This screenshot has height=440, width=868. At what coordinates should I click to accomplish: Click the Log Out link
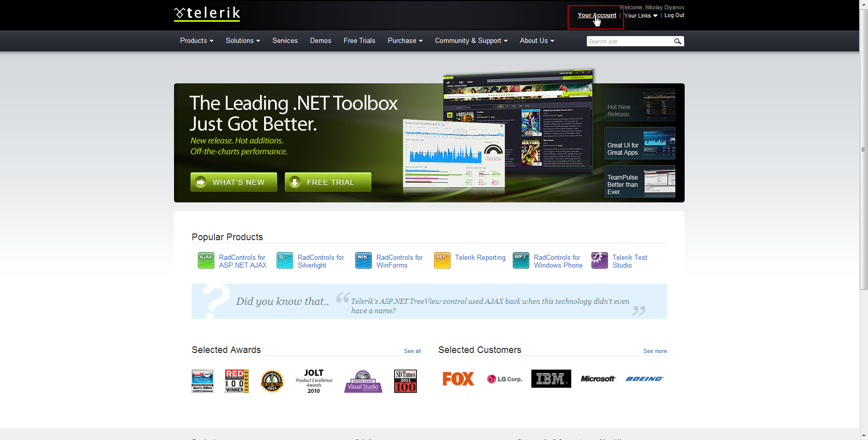point(674,16)
